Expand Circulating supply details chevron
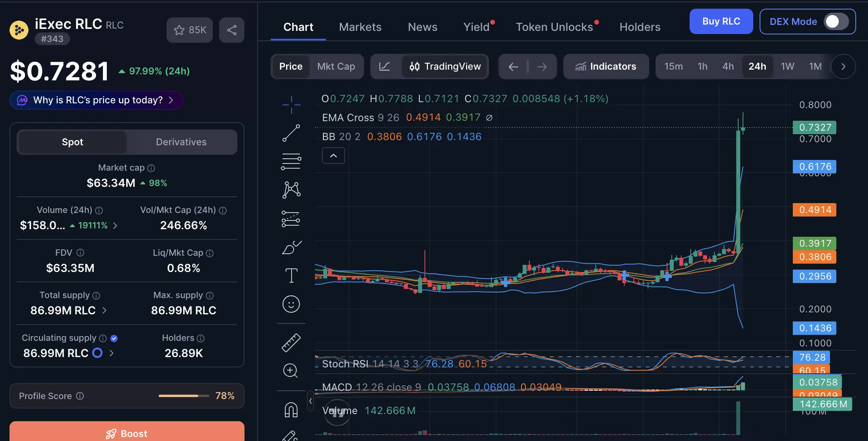The width and height of the screenshot is (868, 441). (112, 353)
